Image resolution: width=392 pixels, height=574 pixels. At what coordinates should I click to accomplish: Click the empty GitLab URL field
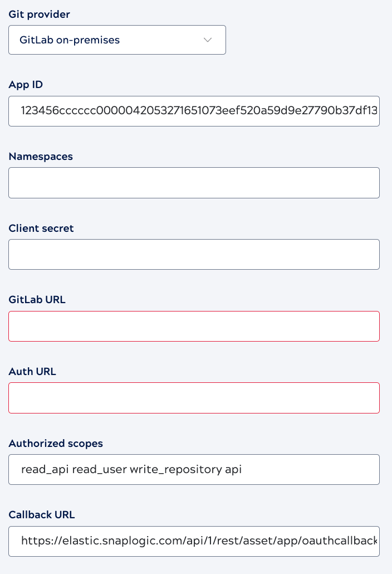tap(194, 326)
